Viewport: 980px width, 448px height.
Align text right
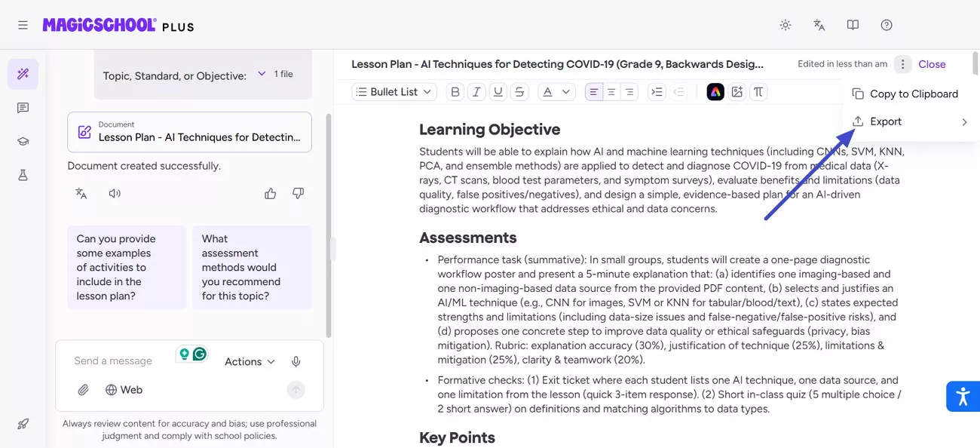point(629,92)
